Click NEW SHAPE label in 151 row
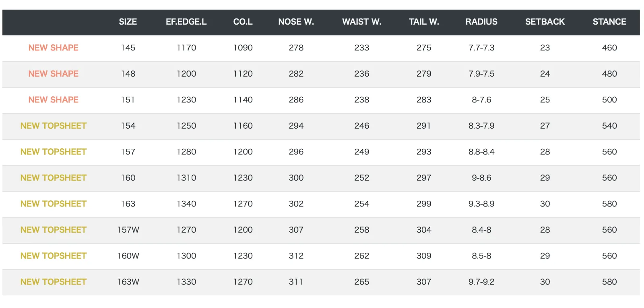Viewport: 644px width, 308px height. pyautogui.click(x=53, y=100)
